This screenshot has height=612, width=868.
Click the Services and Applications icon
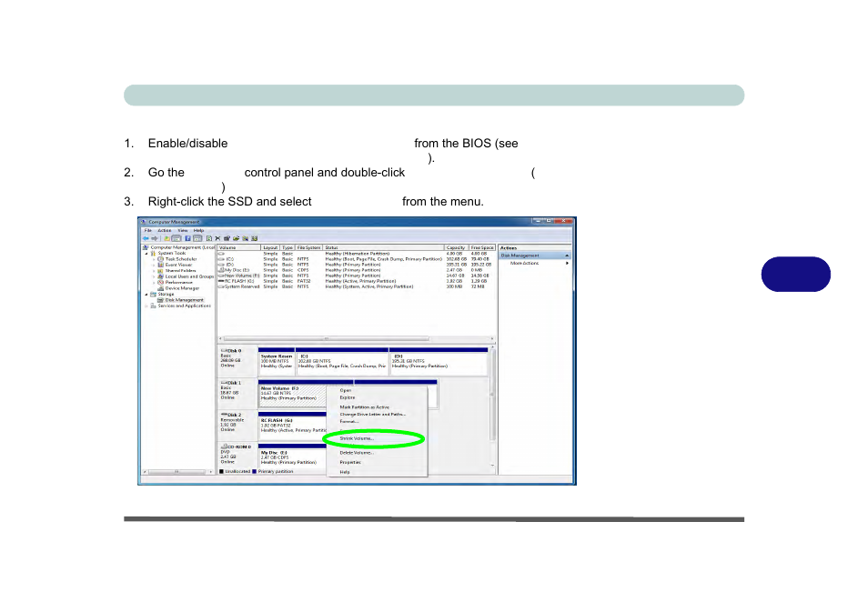[x=154, y=306]
